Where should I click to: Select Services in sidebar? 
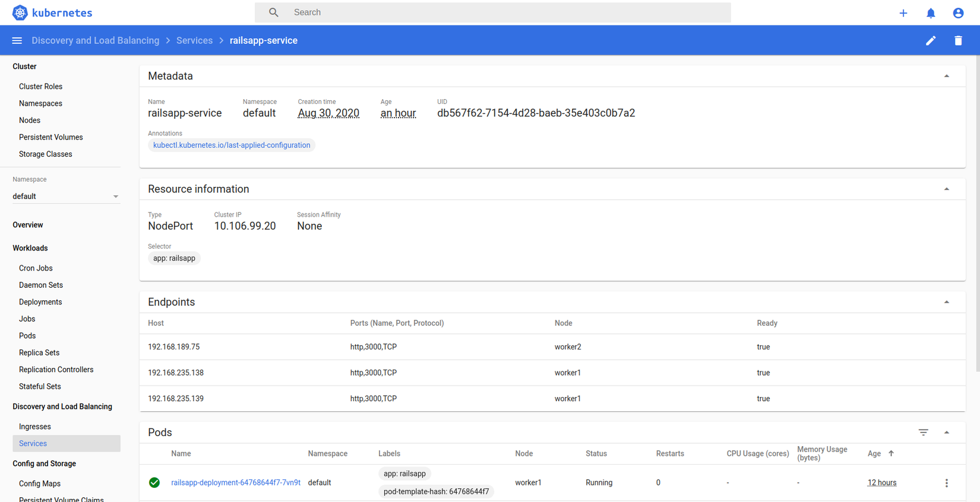tap(66, 444)
